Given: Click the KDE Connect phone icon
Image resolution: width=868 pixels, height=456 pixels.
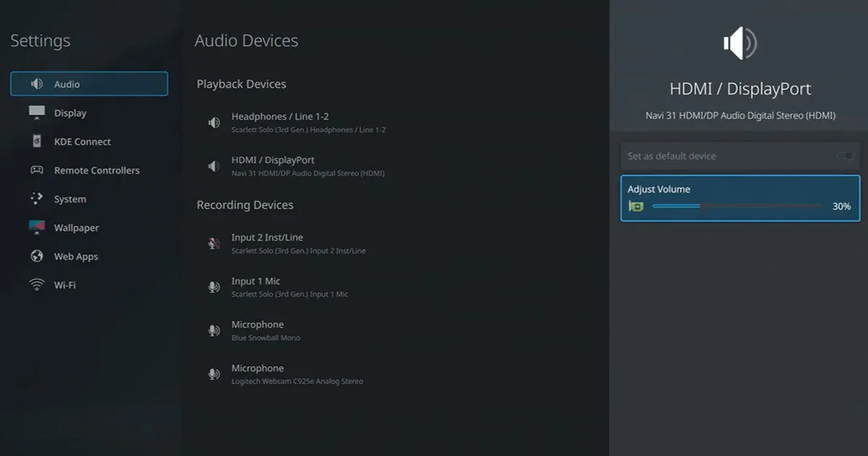Looking at the screenshot, I should coord(37,141).
